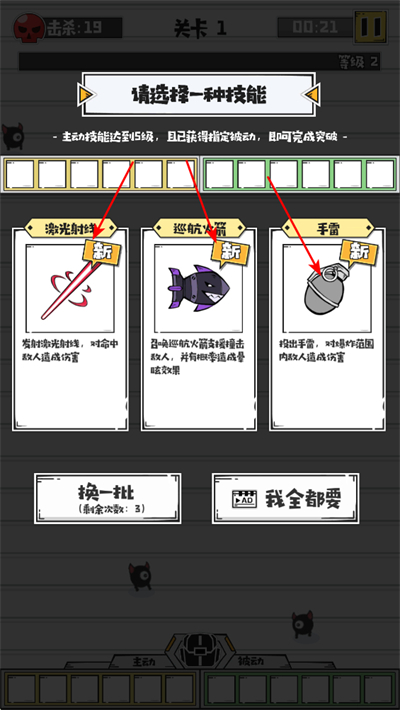This screenshot has height=710, width=400.
Task: Click the 换一批 refresh button
Action: pos(108,499)
